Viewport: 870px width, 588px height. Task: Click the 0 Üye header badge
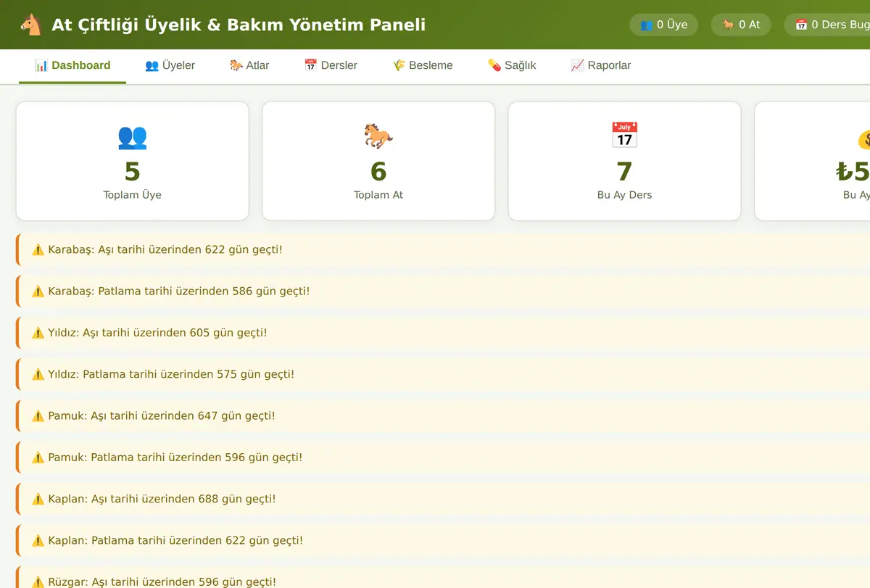663,25
